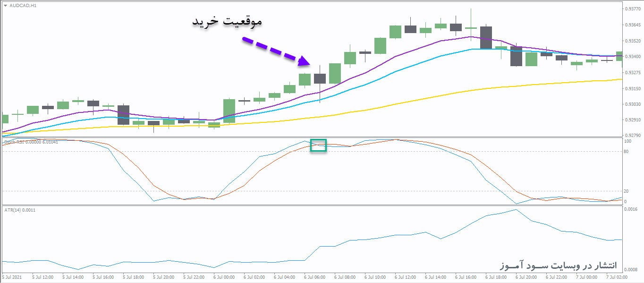Select the Stoch RSI indicator label
644x283 pixels.
[x=32, y=142]
